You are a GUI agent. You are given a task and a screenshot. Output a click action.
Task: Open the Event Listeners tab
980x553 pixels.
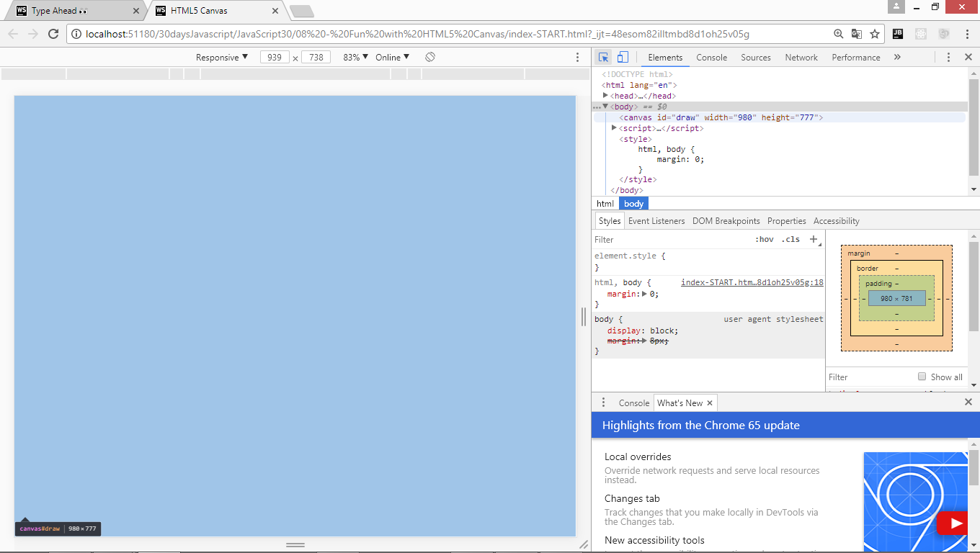[x=656, y=220]
